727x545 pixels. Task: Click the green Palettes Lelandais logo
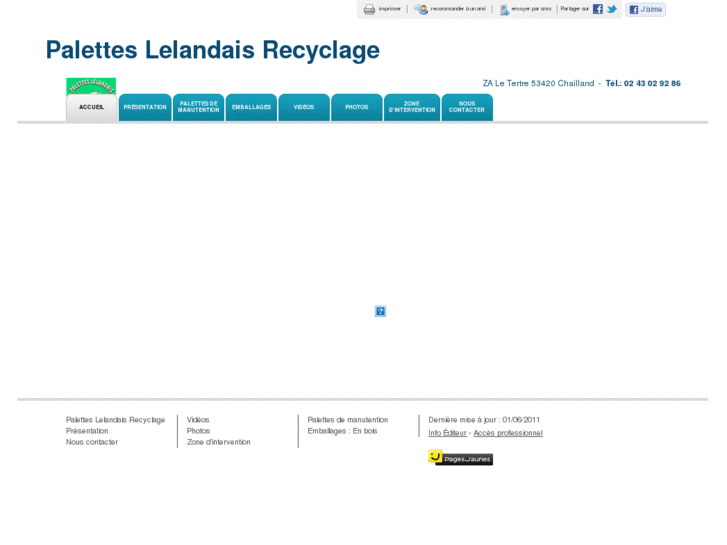tap(91, 86)
